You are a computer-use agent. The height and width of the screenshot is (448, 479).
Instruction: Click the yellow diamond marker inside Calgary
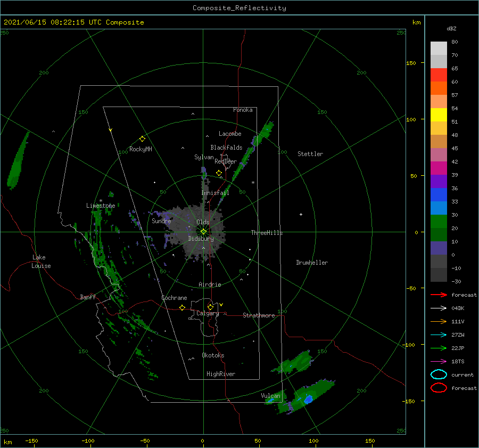(x=210, y=307)
